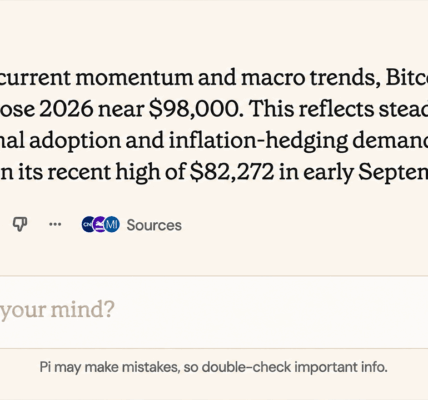Click "double-check" in the footer notice
Viewport: 428px width, 400px height.
(x=246, y=367)
